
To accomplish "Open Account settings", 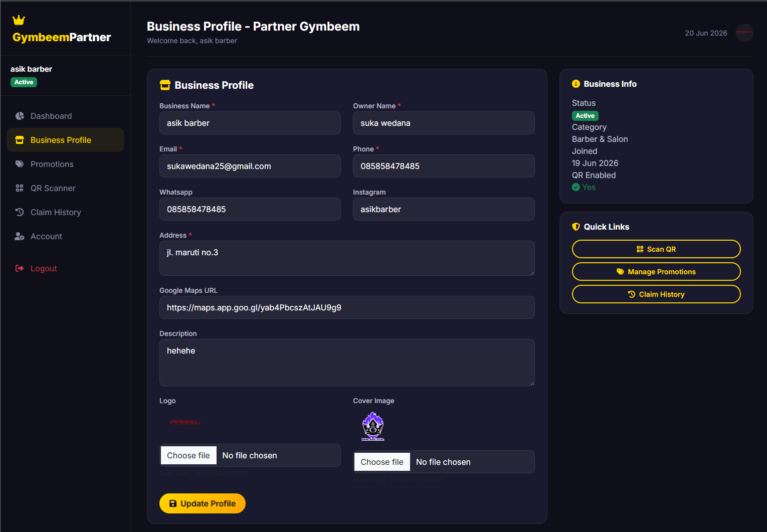I will pos(65,236).
